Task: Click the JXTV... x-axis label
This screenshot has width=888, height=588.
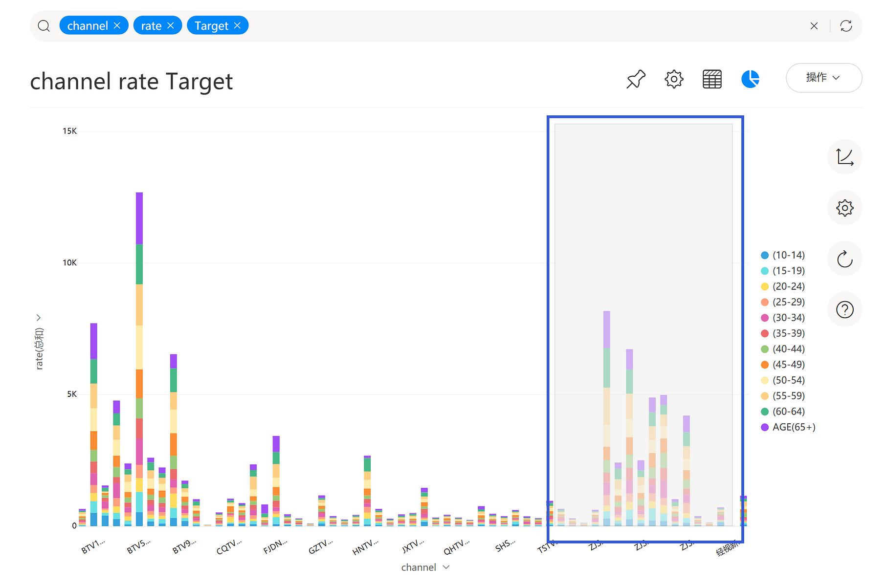Action: 413,546
